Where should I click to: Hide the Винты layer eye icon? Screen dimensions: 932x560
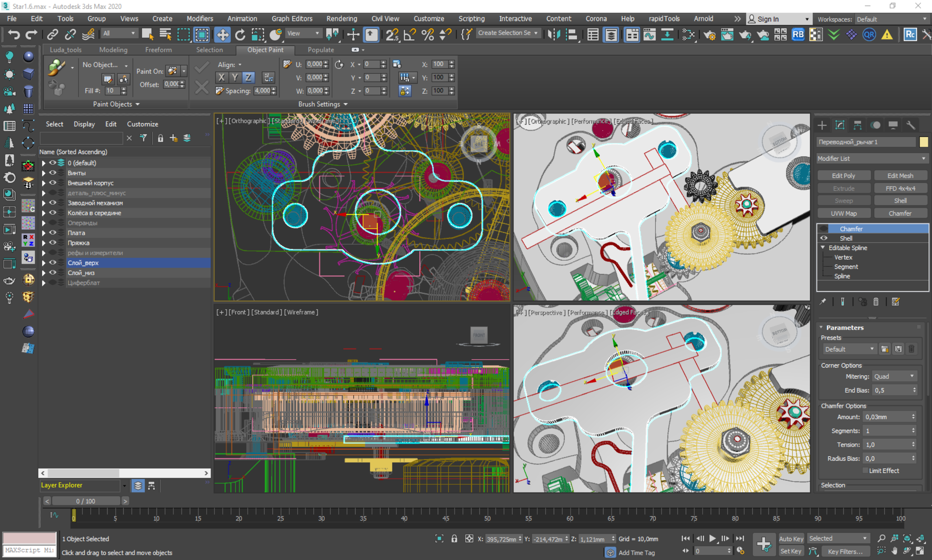(53, 173)
